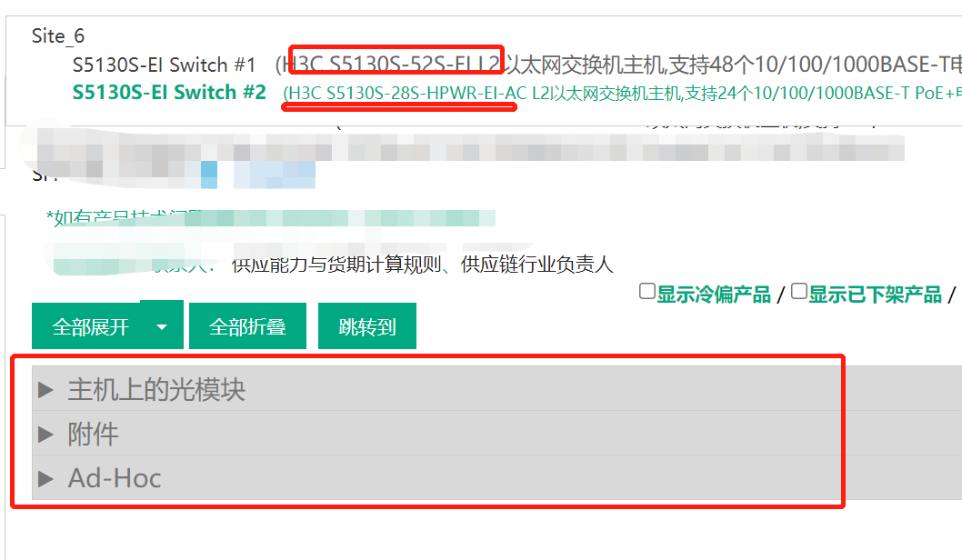This screenshot has width=962, height=560.
Task: Select the bold S5130S-EI Switch #2 entry
Action: (169, 93)
